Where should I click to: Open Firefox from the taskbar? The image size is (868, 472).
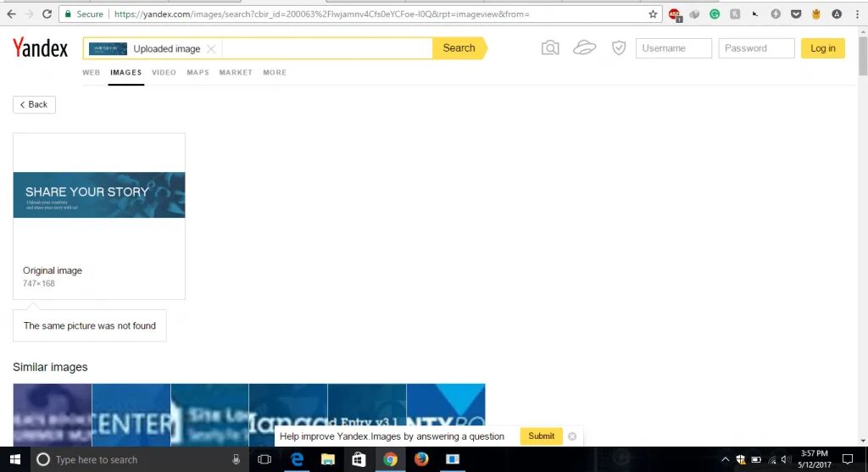click(421, 459)
